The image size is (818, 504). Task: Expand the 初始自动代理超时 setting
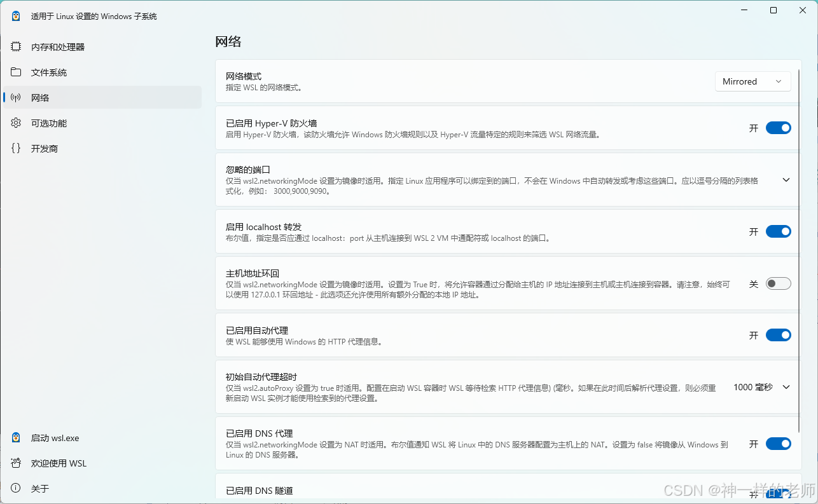[786, 387]
